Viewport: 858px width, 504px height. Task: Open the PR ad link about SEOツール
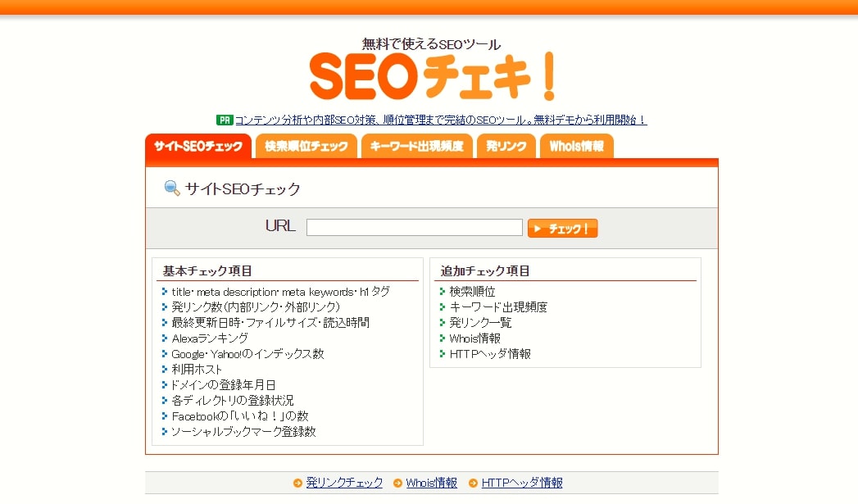[x=441, y=120]
